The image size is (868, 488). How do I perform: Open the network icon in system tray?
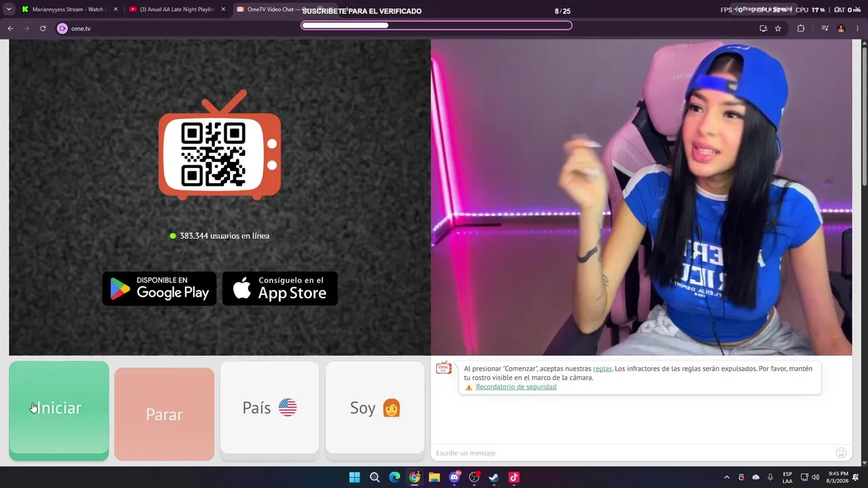pyautogui.click(x=804, y=477)
